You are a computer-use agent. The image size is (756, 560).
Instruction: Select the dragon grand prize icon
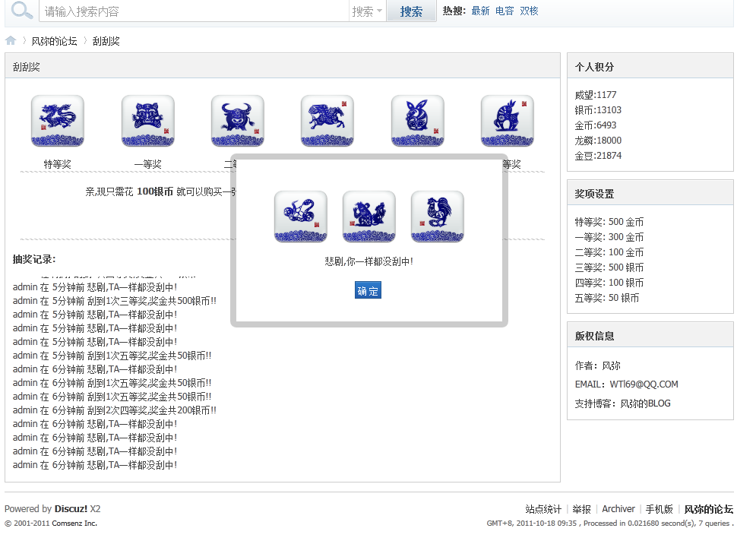[58, 121]
